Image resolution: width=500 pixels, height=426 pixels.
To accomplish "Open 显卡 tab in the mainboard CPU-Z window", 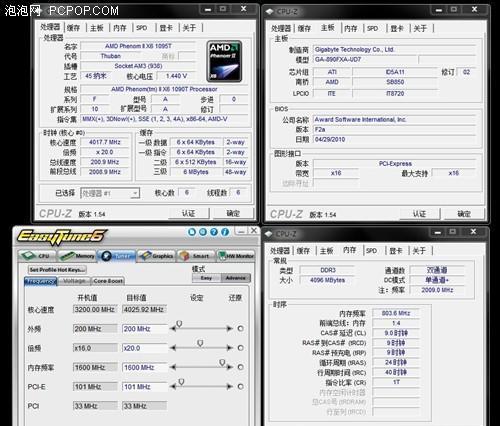I will click(x=397, y=29).
